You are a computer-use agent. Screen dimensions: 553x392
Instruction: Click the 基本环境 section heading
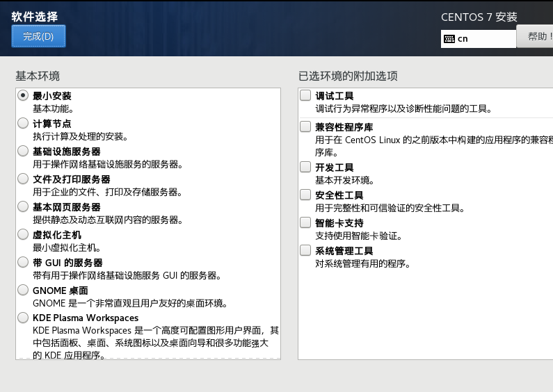[38, 76]
